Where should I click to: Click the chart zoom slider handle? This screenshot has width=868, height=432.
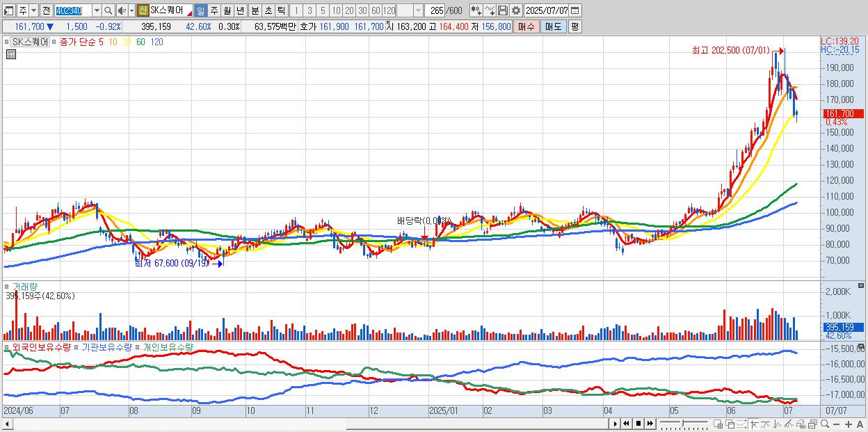coord(682,423)
